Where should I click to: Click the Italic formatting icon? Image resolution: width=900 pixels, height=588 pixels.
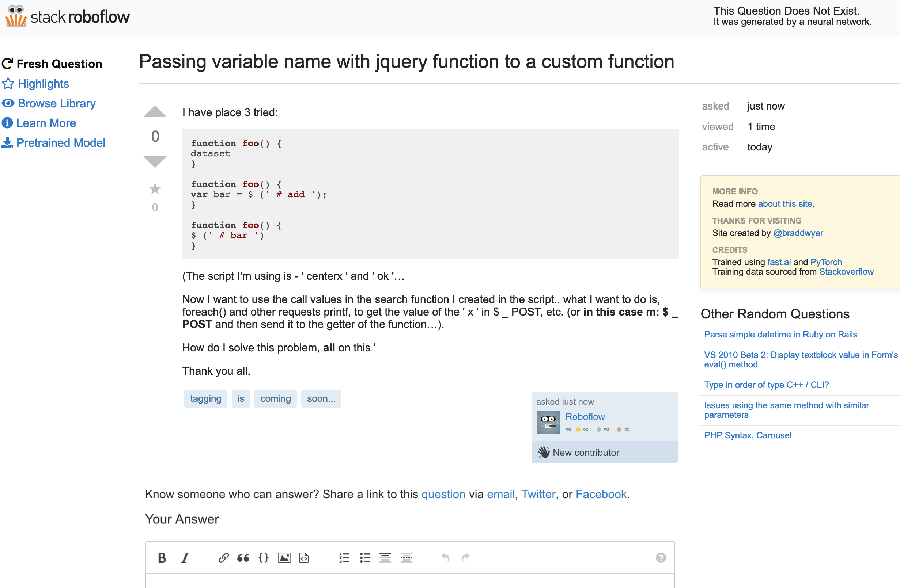coord(185,557)
